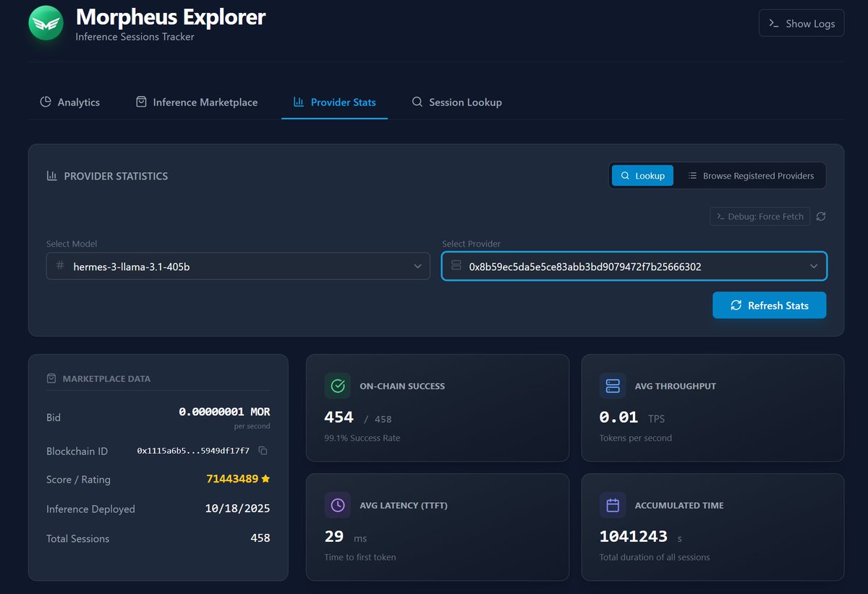This screenshot has height=594, width=868.
Task: Click the Total Sessions label
Action: click(78, 538)
